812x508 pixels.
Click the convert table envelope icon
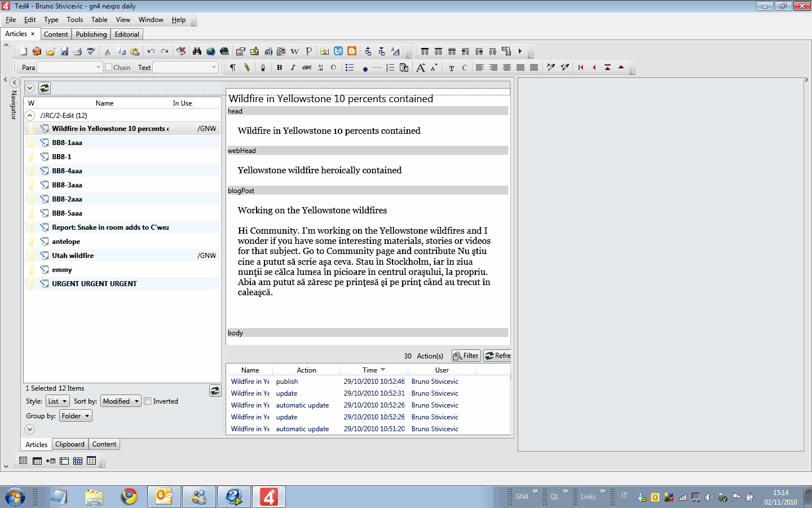(506, 51)
